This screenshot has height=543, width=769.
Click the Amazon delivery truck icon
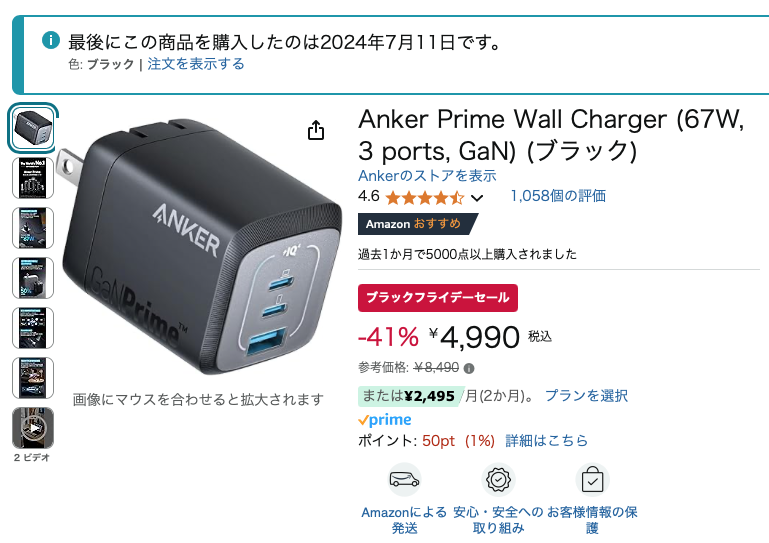coord(405,479)
